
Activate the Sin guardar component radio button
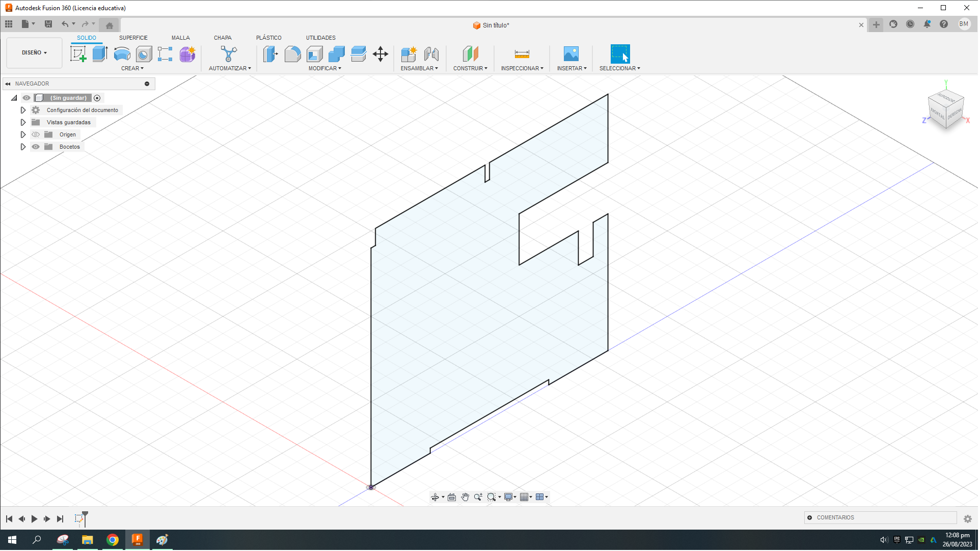[97, 98]
